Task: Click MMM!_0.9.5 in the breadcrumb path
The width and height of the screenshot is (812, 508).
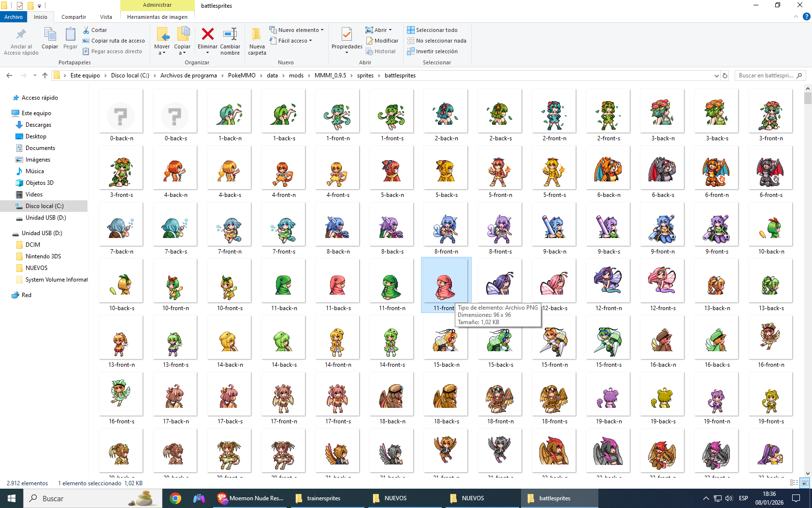Action: pos(330,75)
